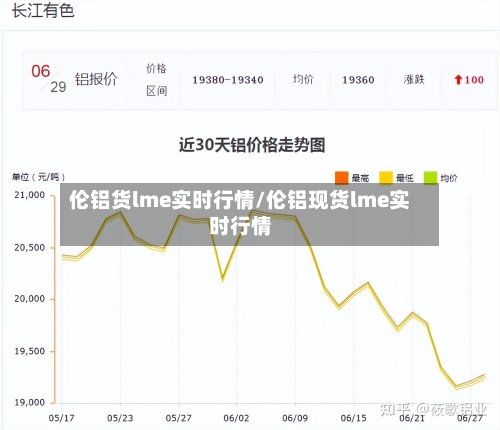The height and width of the screenshot is (430, 500).
Task: Select the change value 100
Action: tap(474, 80)
